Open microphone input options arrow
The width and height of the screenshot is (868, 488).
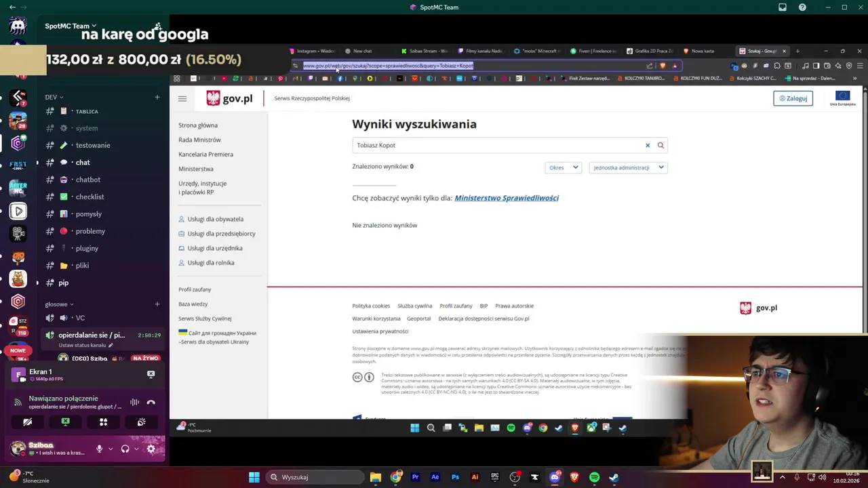tap(110, 449)
